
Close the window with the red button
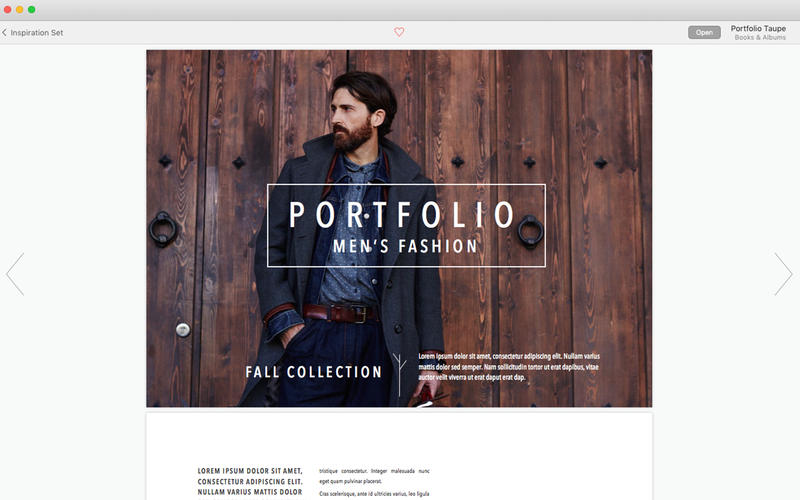tap(7, 10)
